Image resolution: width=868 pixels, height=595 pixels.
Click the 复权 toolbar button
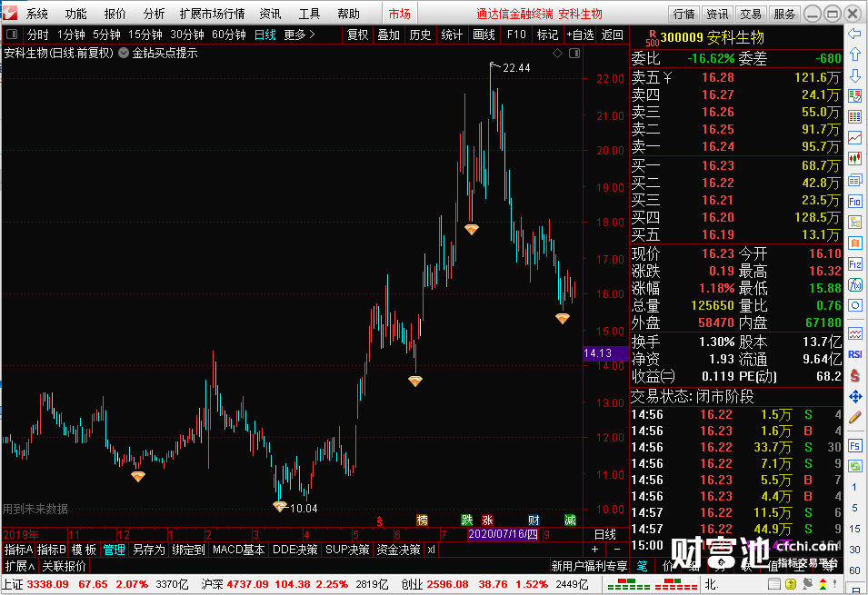(x=357, y=35)
